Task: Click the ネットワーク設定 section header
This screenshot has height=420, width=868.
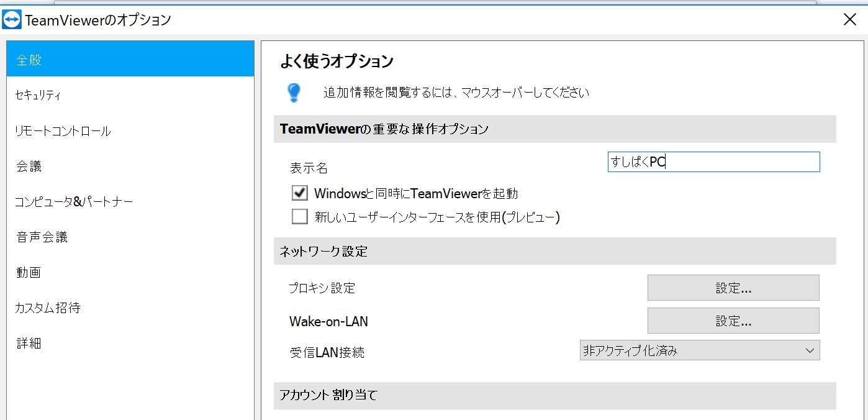Action: (x=554, y=251)
